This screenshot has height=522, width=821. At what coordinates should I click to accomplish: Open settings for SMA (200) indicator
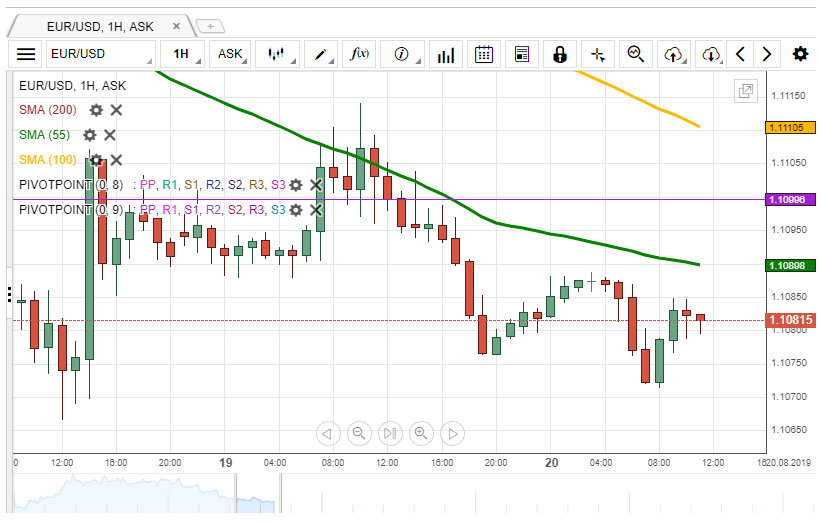tap(96, 110)
